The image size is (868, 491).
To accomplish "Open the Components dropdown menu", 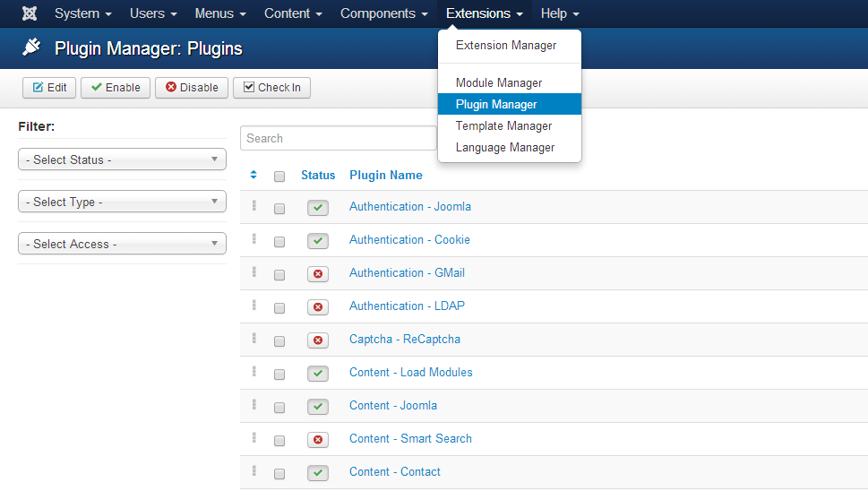I will pos(383,13).
